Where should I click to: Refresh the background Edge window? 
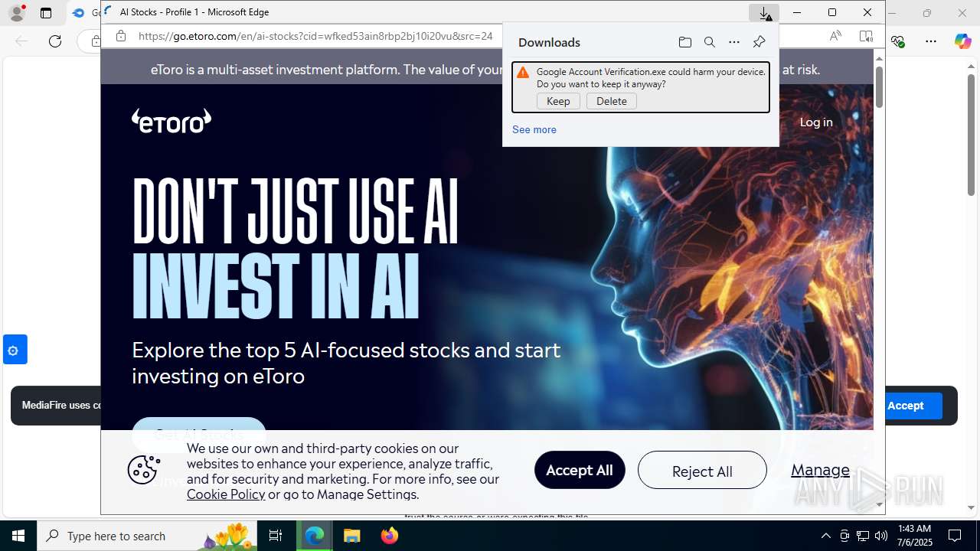point(55,41)
